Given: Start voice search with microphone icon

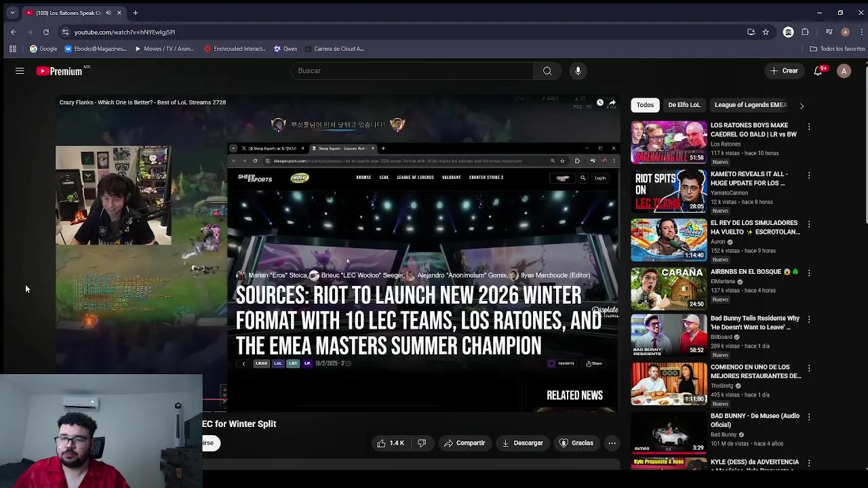Looking at the screenshot, I should pyautogui.click(x=578, y=70).
